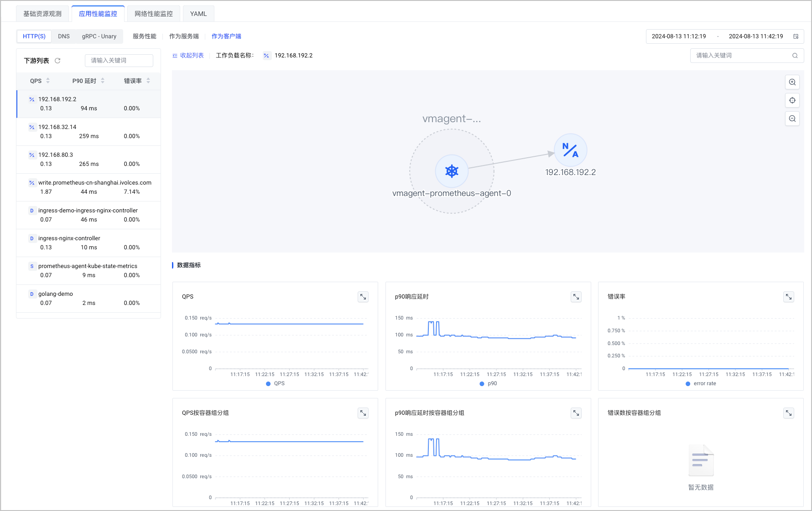Click the N/A node for 192.168.192.2
This screenshot has width=812, height=511.
(x=570, y=150)
